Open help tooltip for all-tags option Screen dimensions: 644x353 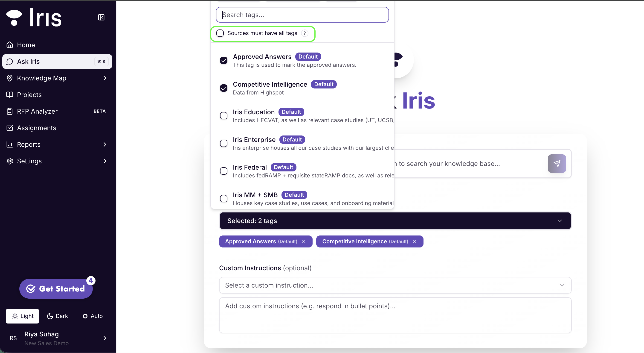(x=305, y=33)
